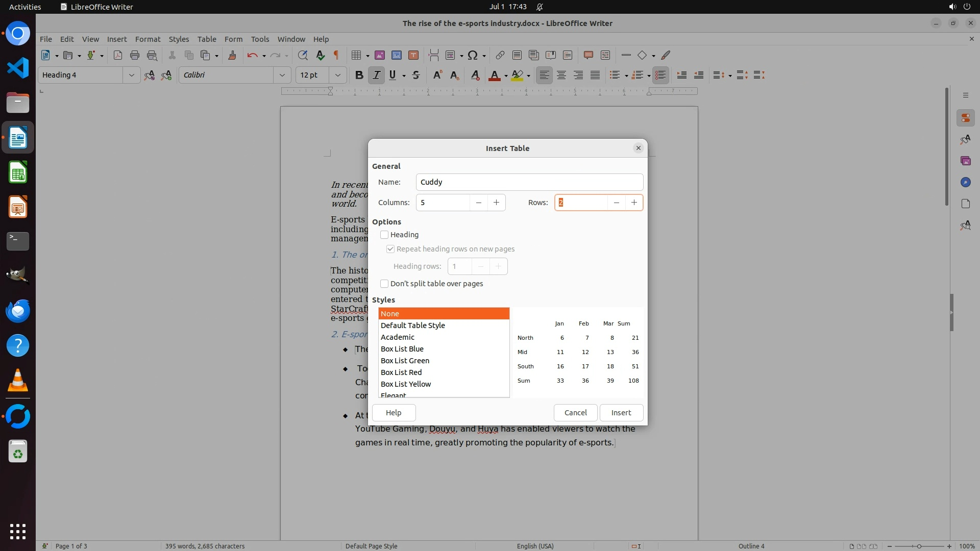Check Don't split table over pages
The height and width of the screenshot is (551, 980).
pyautogui.click(x=384, y=284)
